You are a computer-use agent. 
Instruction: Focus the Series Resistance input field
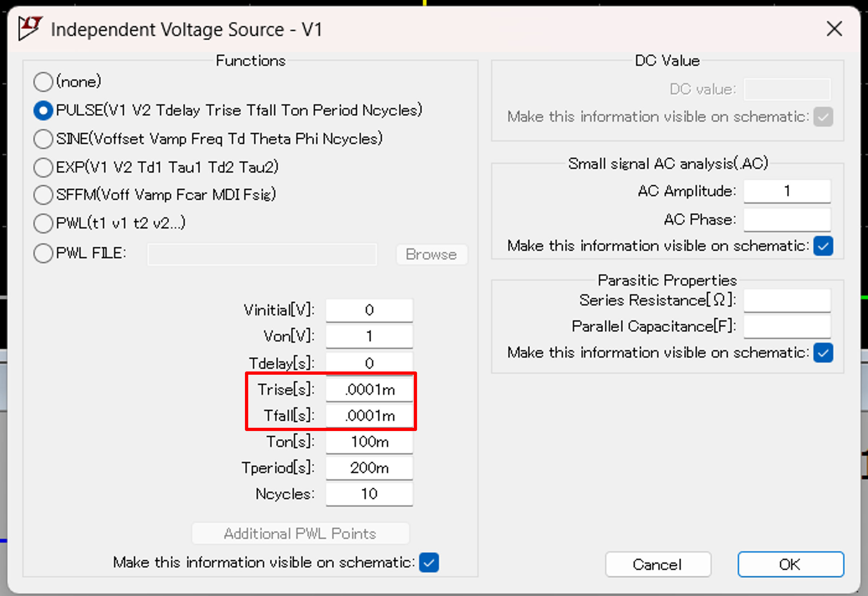pyautogui.click(x=787, y=300)
